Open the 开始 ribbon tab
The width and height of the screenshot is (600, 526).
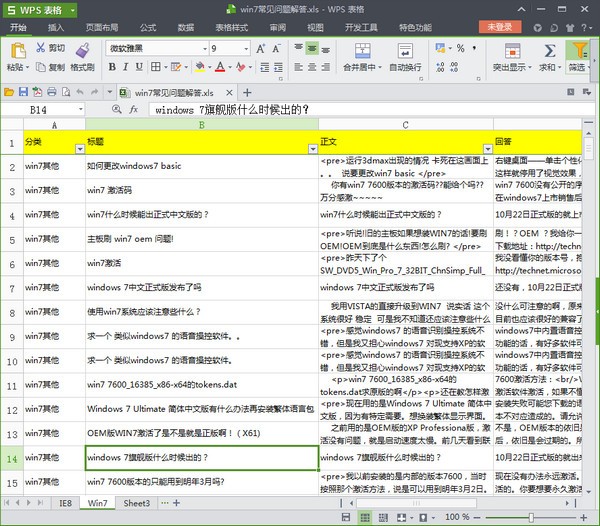[18, 27]
